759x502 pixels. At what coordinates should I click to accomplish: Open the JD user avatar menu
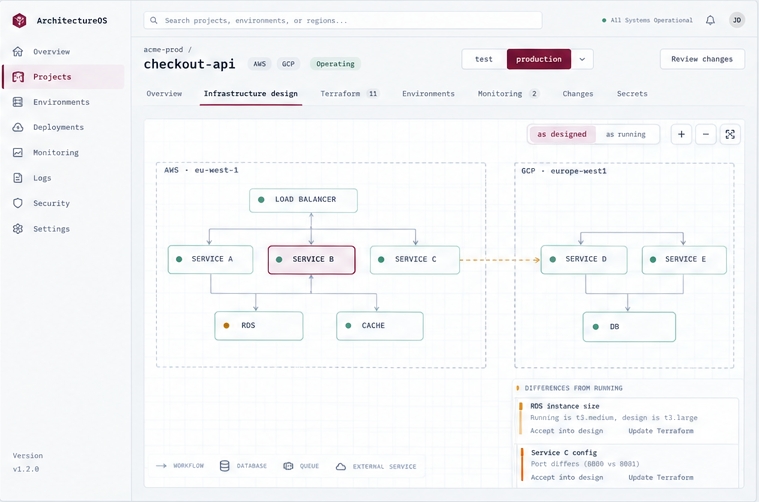[x=737, y=20]
